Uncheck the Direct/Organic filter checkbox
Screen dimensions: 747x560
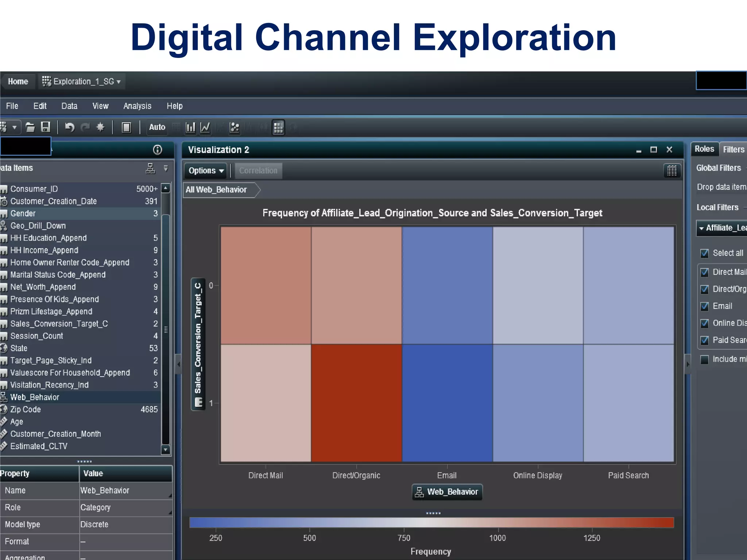pyautogui.click(x=705, y=289)
